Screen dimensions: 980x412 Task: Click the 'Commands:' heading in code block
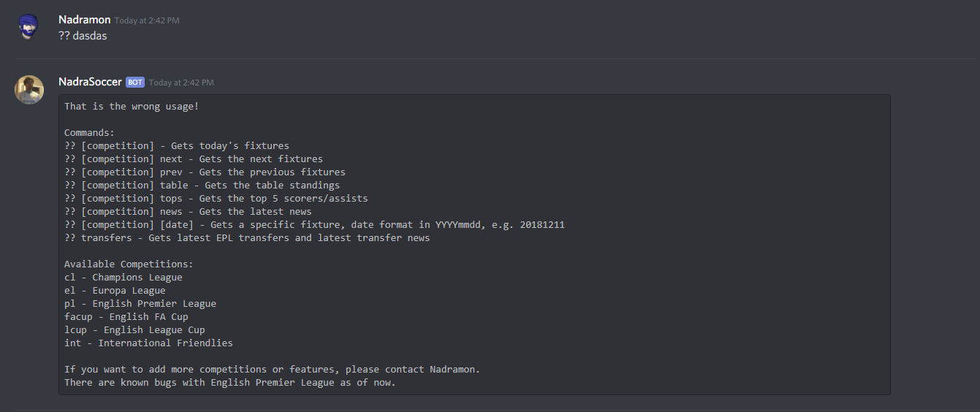point(89,133)
